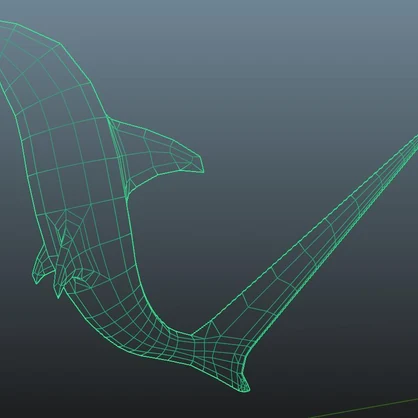Viewport: 418px width, 418px height.
Task: Click empty viewport background to deselect
Action: (x=283, y=83)
